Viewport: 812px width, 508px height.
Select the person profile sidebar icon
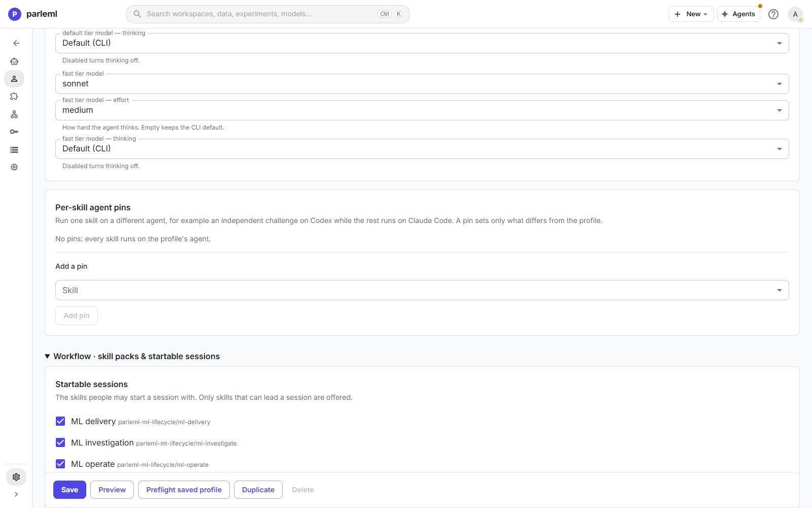click(14, 79)
